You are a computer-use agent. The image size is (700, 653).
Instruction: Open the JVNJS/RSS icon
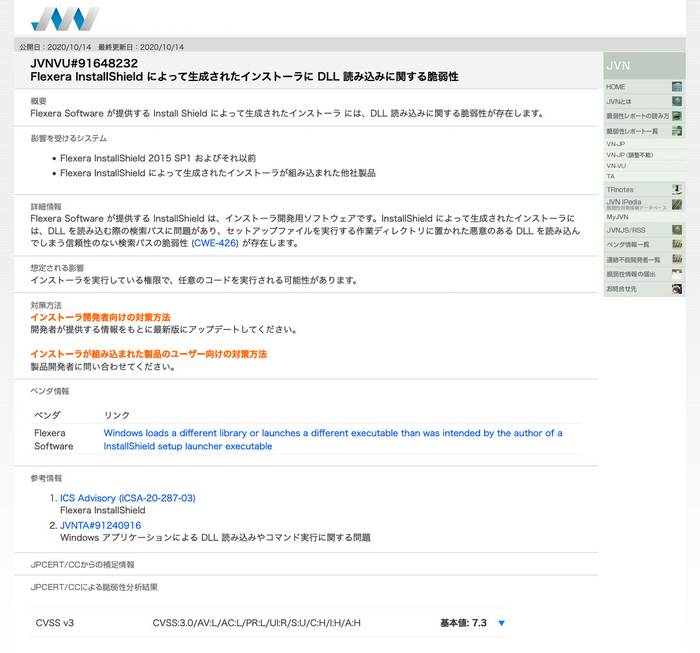[677, 230]
